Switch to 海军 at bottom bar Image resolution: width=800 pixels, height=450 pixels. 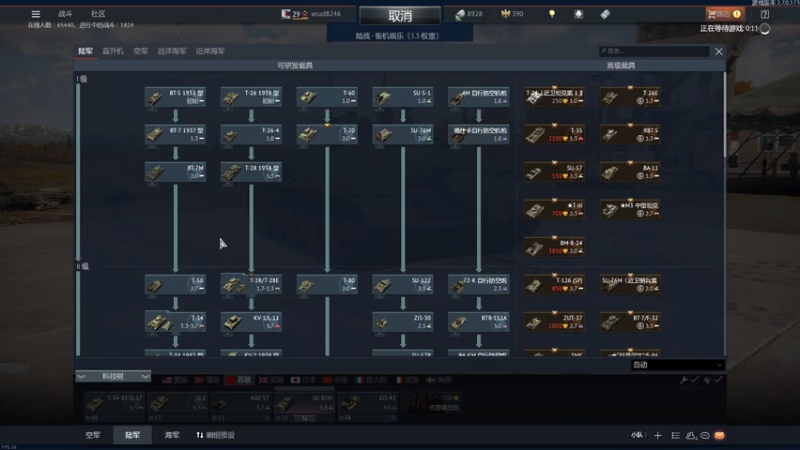point(172,435)
